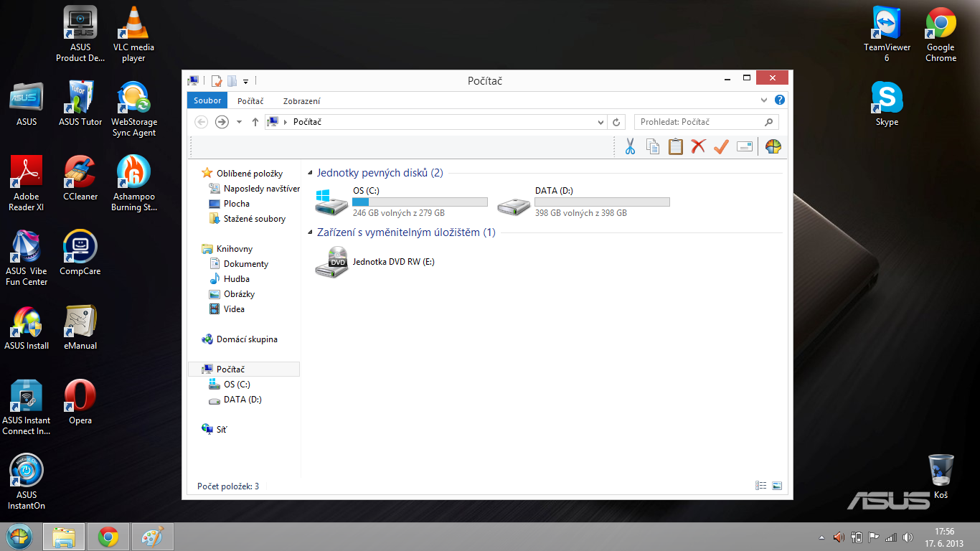980x551 pixels.
Task: Open Chrome from the taskbar
Action: click(108, 537)
